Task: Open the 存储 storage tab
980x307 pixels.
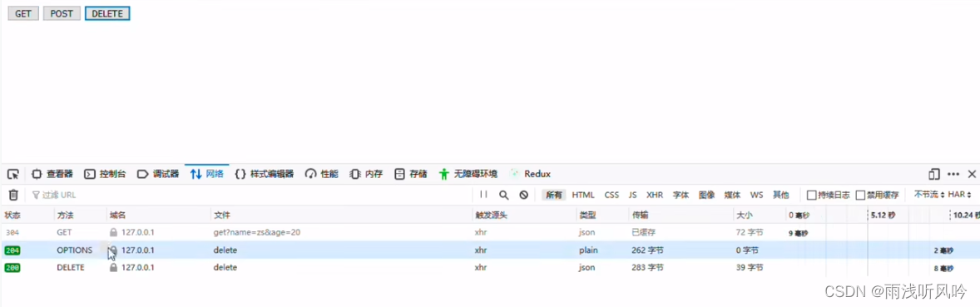Action: (411, 174)
